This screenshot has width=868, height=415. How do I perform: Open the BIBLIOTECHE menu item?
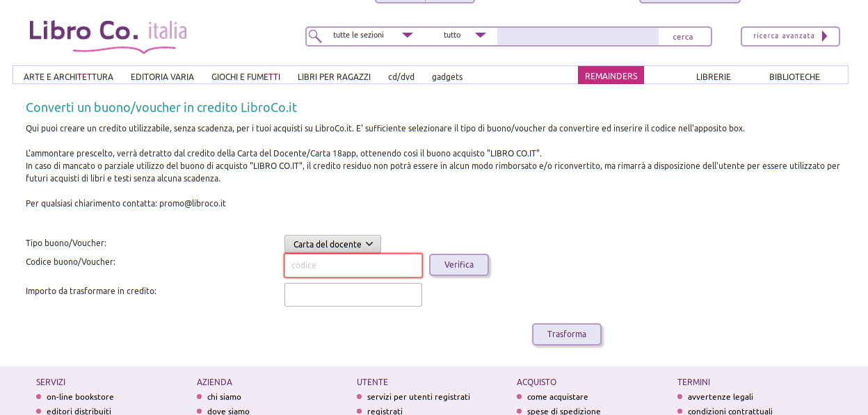pos(794,77)
